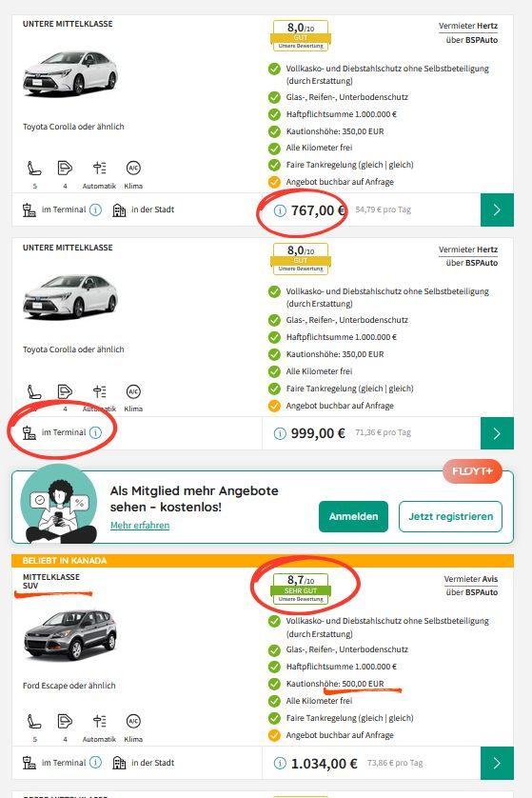Show terminal pickup info for 999,00 € offer
The width and height of the screenshot is (532, 798).
[95, 432]
